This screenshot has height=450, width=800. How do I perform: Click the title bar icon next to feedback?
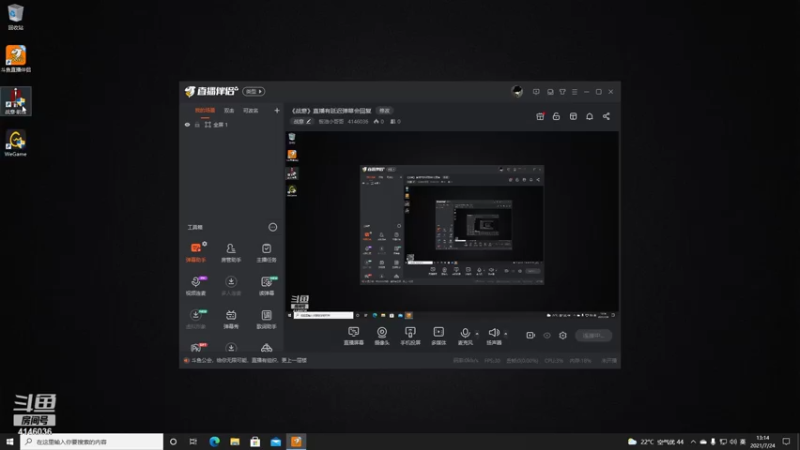[x=550, y=92]
